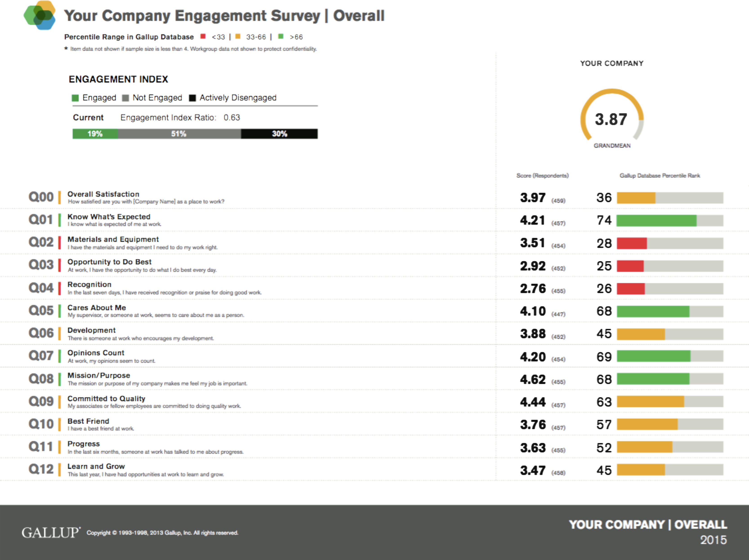Click the 19% green engaged bar segment
Image resolution: width=749 pixels, height=560 pixels.
95,134
